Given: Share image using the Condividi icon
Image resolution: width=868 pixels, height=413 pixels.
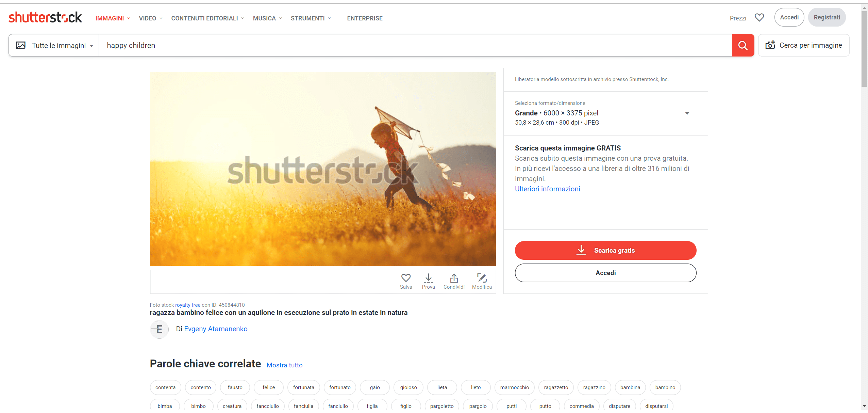Looking at the screenshot, I should coord(454,281).
